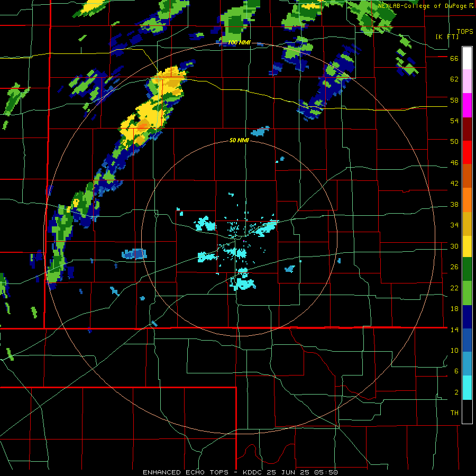Click legend value 66

pyautogui.click(x=454, y=59)
